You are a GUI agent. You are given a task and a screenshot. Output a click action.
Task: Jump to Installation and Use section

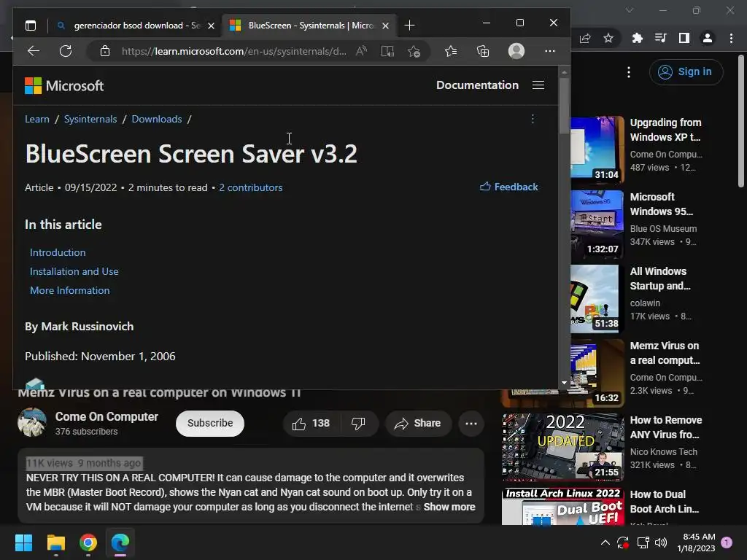coord(74,271)
